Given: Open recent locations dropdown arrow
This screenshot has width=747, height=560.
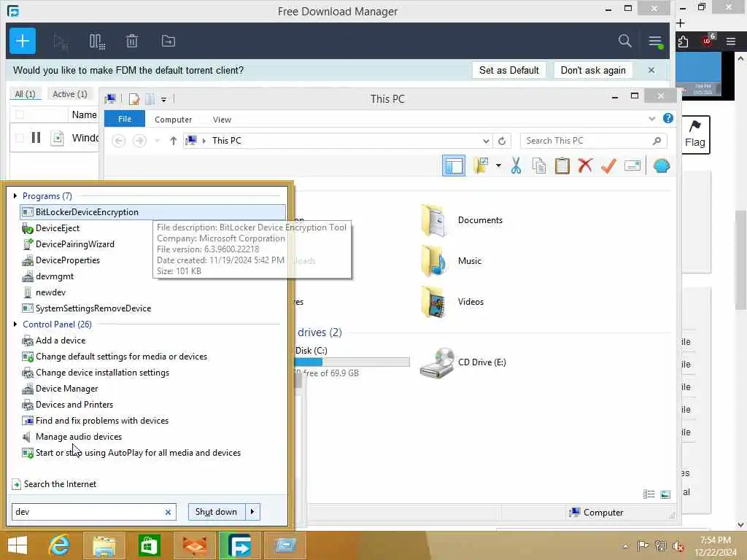Looking at the screenshot, I should tap(158, 141).
